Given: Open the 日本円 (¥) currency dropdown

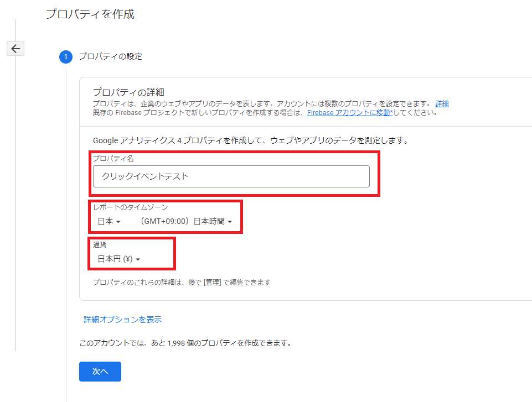Looking at the screenshot, I should pos(119,259).
